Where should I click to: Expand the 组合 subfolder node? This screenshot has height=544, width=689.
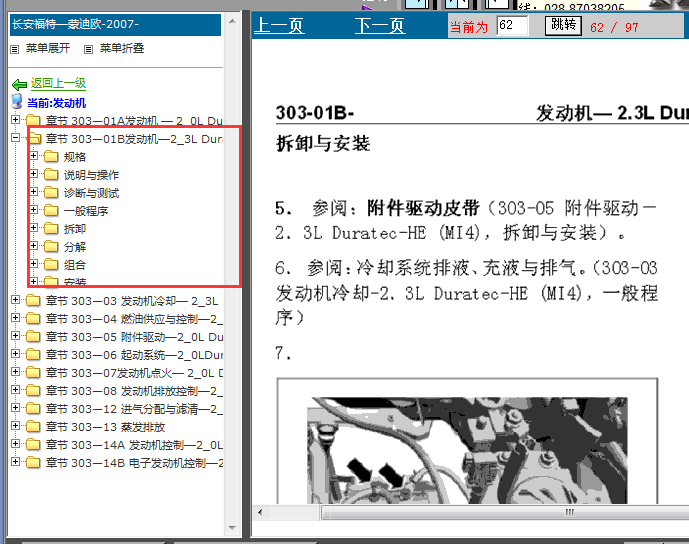tap(33, 263)
